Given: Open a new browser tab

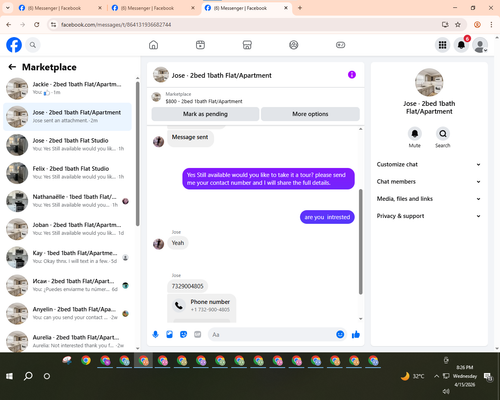Looking at the screenshot, I should pos(300,8).
